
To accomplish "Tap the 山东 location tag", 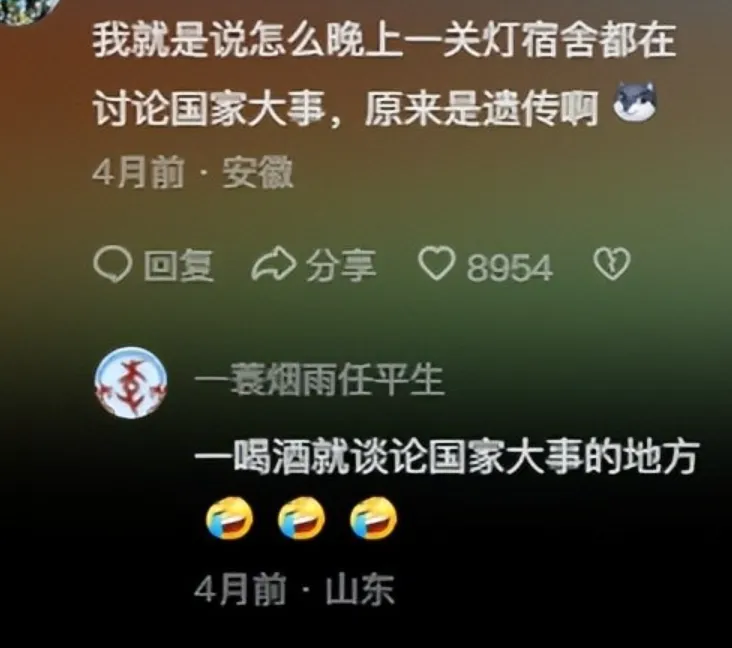I will 359,589.
